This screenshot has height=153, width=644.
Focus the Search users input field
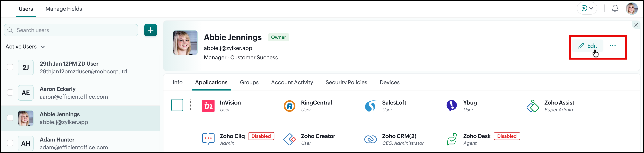(x=71, y=30)
